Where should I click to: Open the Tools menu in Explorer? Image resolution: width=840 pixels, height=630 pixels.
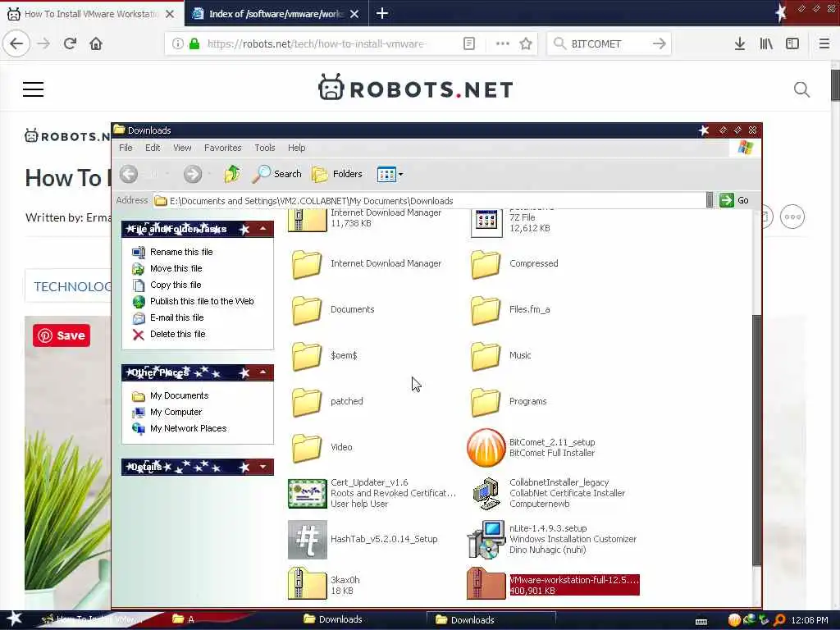pyautogui.click(x=265, y=148)
